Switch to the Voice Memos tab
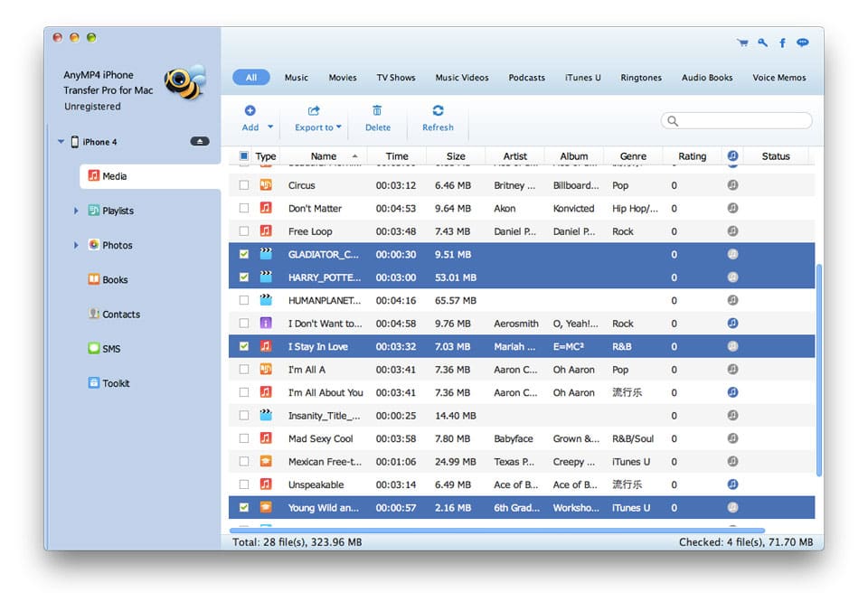 (x=778, y=78)
